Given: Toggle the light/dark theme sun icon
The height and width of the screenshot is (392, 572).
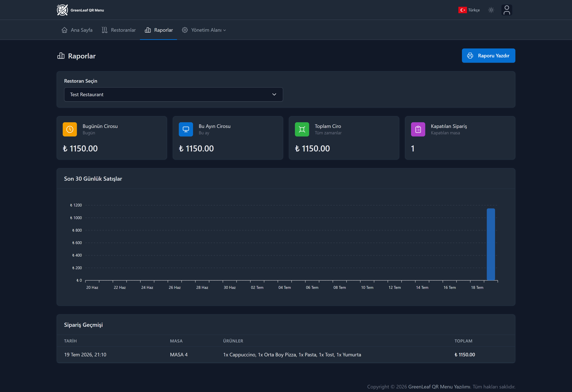Looking at the screenshot, I should [x=491, y=10].
